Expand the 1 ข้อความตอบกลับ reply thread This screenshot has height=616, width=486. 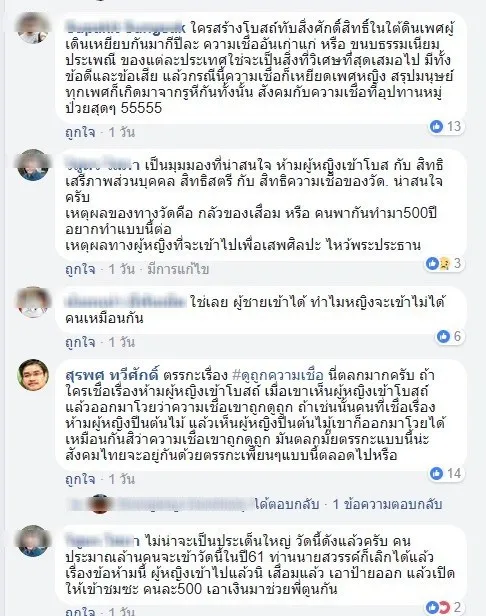(387, 504)
